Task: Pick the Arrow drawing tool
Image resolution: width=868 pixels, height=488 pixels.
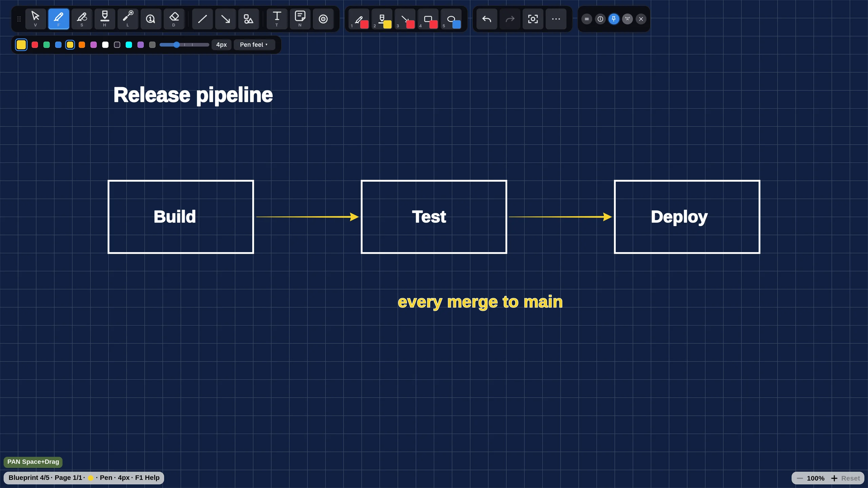Action: click(x=225, y=19)
